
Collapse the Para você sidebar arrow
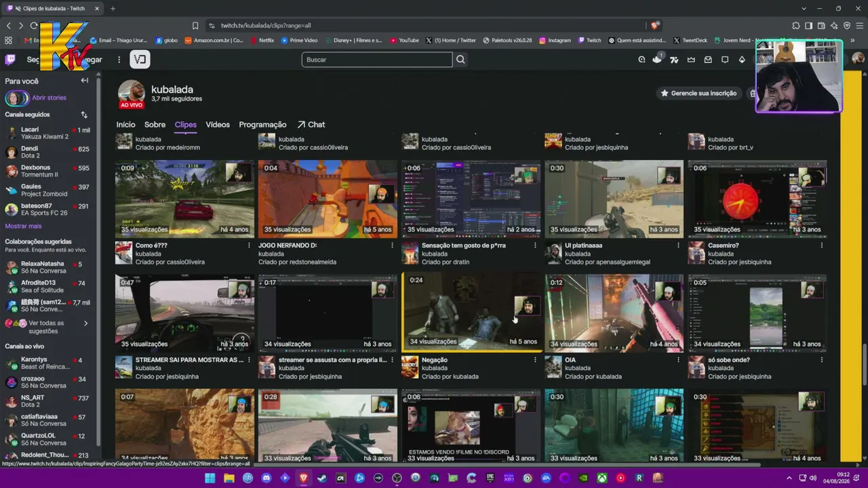85,81
